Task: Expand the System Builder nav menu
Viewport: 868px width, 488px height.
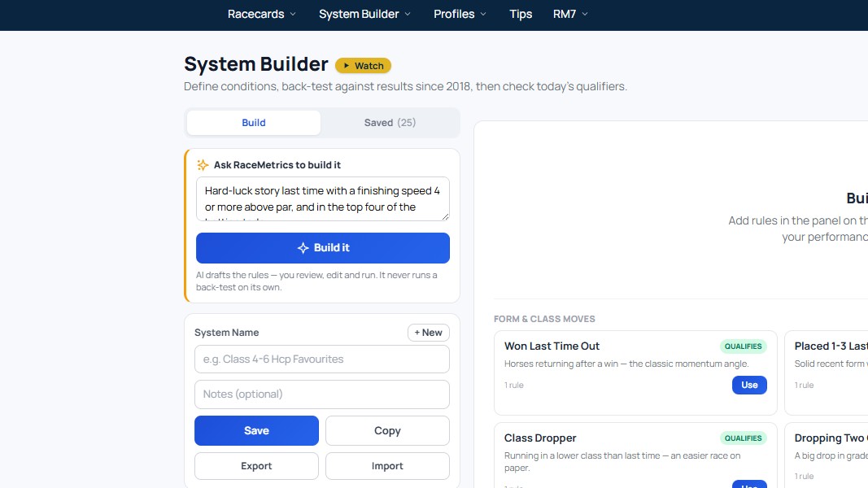Action: 364,15
